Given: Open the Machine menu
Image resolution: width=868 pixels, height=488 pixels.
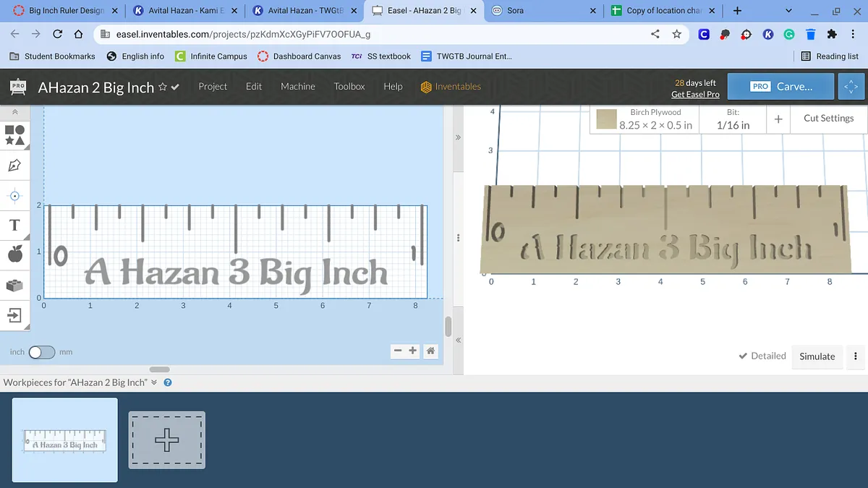Looking at the screenshot, I should pos(297,86).
